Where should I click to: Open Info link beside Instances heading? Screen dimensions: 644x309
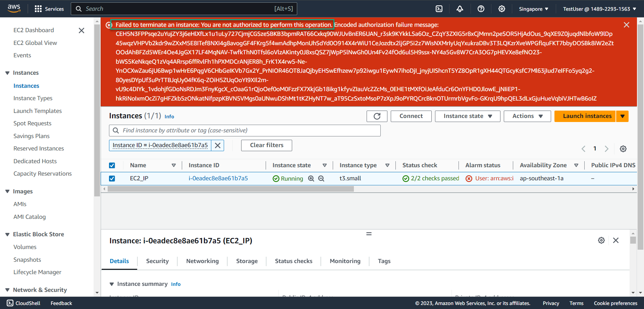(169, 117)
